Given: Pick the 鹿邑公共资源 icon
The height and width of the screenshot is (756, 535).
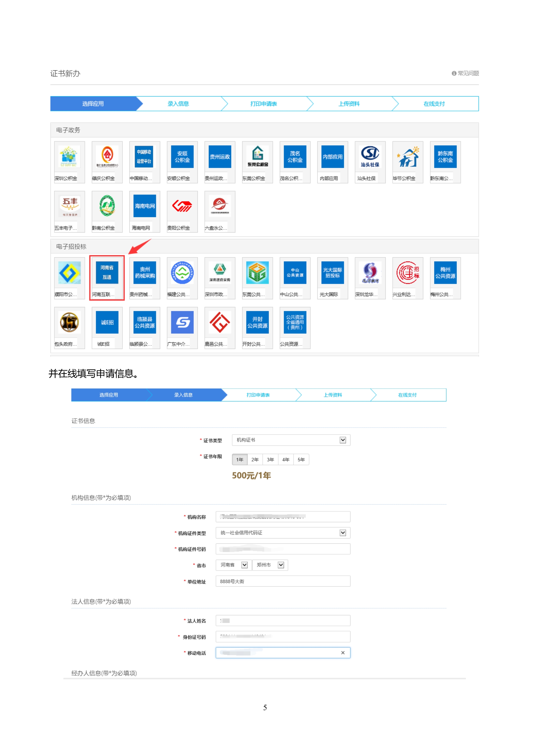Looking at the screenshot, I should 220,328.
